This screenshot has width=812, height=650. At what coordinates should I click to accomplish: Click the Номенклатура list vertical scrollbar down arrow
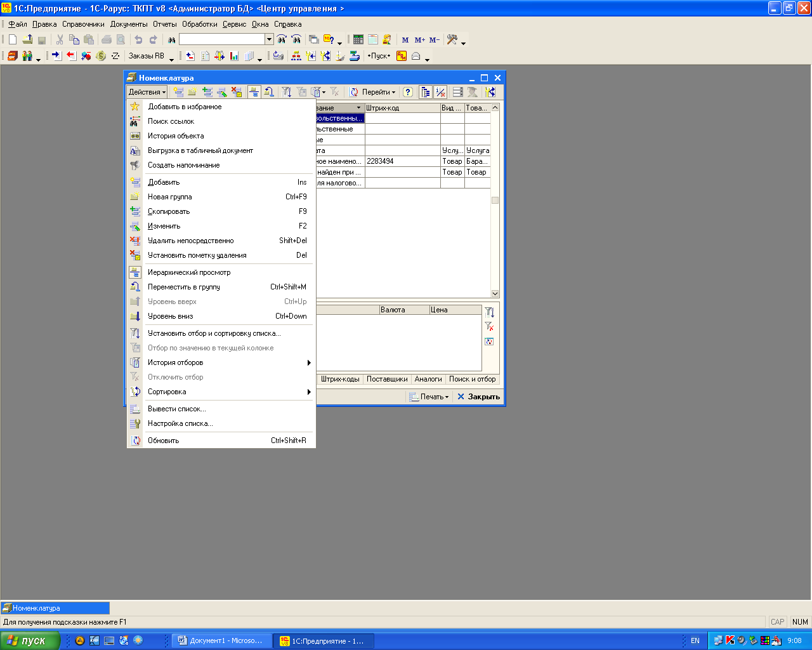(495, 294)
